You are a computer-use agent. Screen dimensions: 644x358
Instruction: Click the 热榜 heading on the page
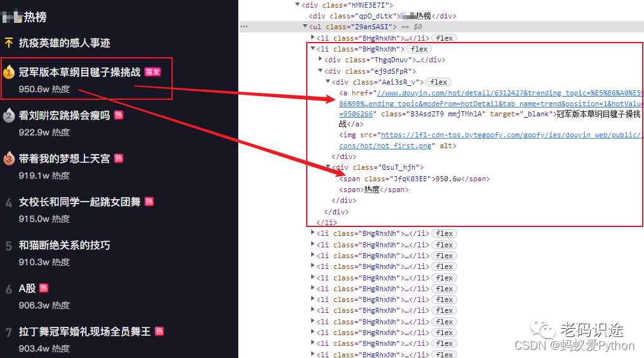click(x=35, y=17)
